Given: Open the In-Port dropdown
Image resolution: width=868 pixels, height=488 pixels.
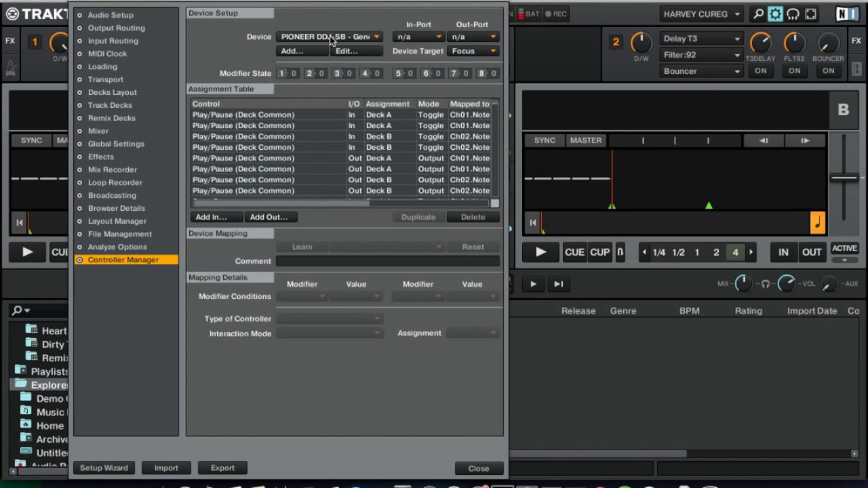Looking at the screenshot, I should coord(418,37).
